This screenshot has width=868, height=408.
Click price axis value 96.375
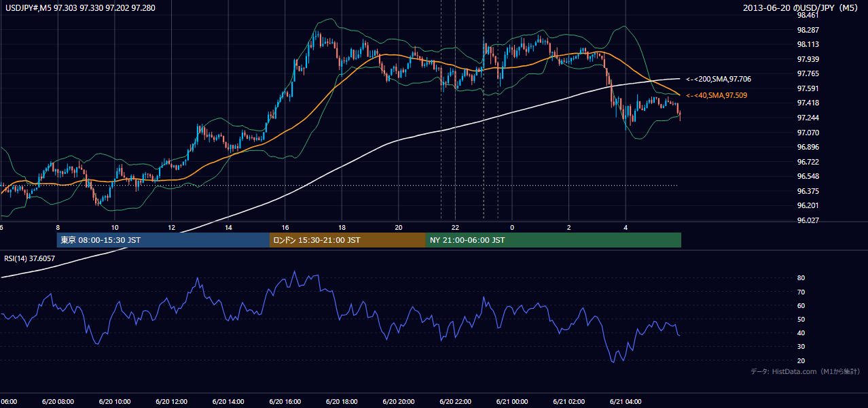(808, 191)
